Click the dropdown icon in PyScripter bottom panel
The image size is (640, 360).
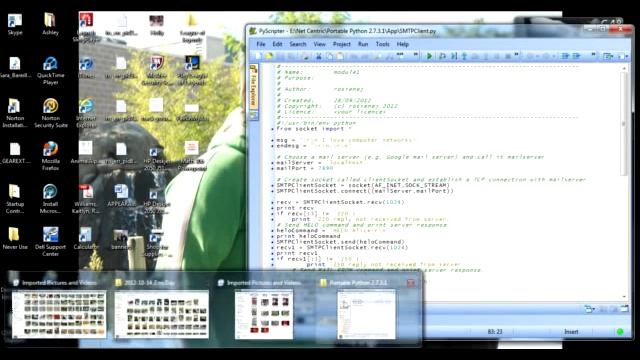click(589, 309)
